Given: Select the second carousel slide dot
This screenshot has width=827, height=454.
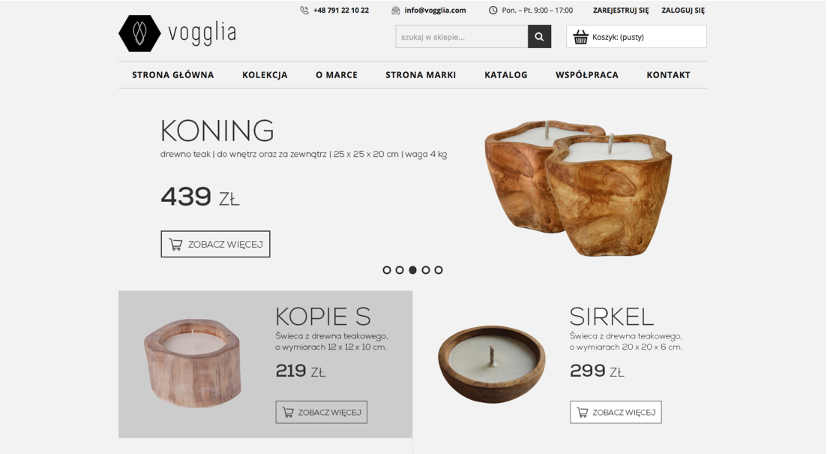Looking at the screenshot, I should tap(400, 270).
